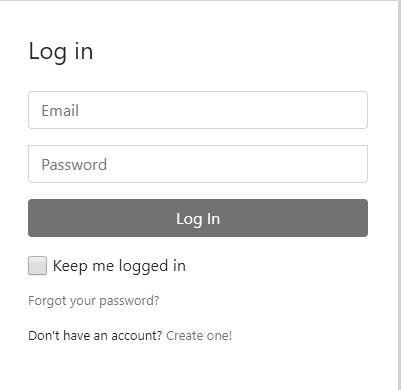This screenshot has height=390, width=401.
Task: Select the Email placeholder text
Action: (60, 110)
